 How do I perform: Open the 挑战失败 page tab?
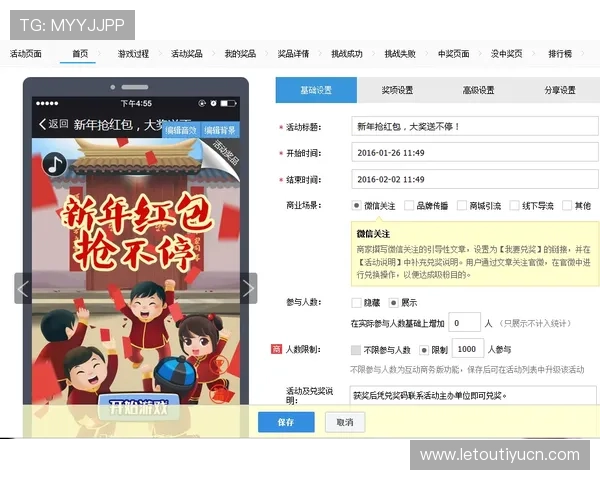[x=400, y=54]
